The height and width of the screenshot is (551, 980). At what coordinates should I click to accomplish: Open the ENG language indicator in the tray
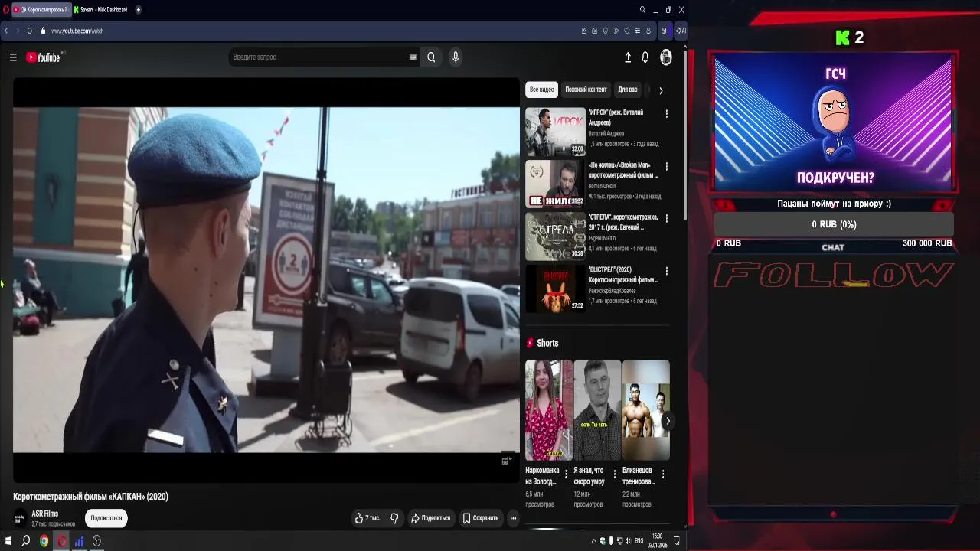(639, 541)
